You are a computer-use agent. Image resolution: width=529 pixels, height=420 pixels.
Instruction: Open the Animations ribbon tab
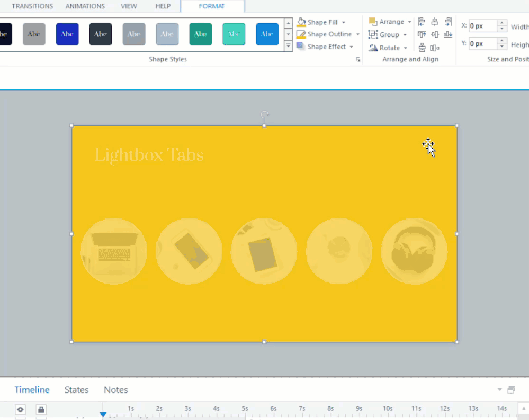pos(86,6)
